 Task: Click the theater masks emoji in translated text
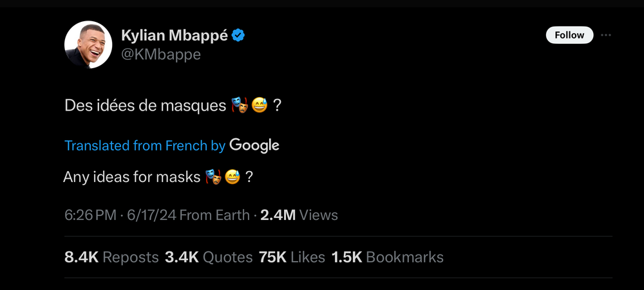pyautogui.click(x=213, y=176)
